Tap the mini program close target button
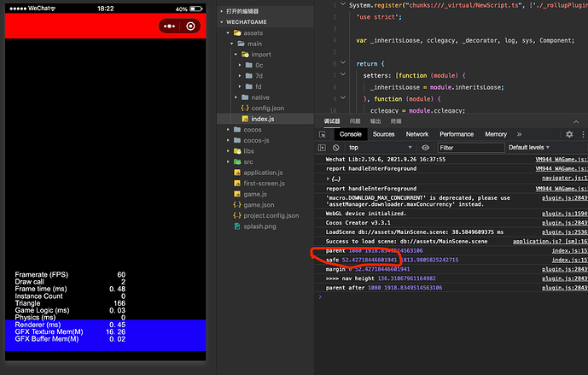The image size is (588, 375). coord(190,26)
